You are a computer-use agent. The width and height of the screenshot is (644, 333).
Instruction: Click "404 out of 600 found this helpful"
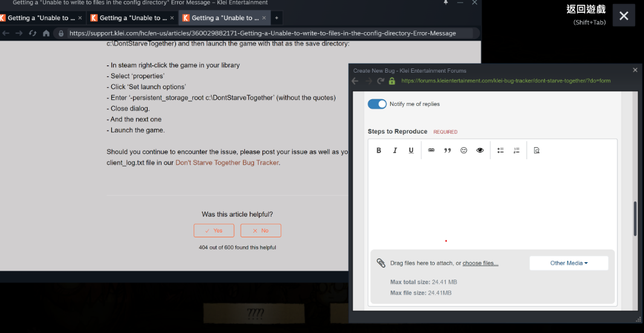(238, 248)
